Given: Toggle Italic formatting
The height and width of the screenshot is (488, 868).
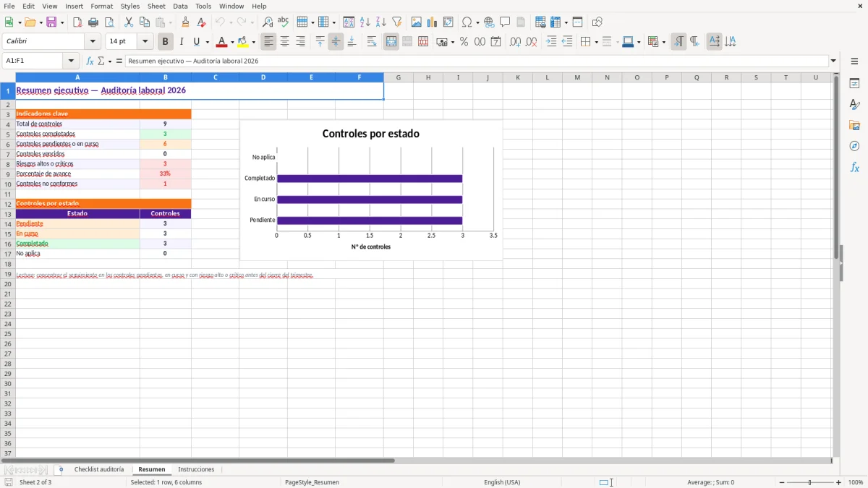Looking at the screenshot, I should pyautogui.click(x=181, y=42).
